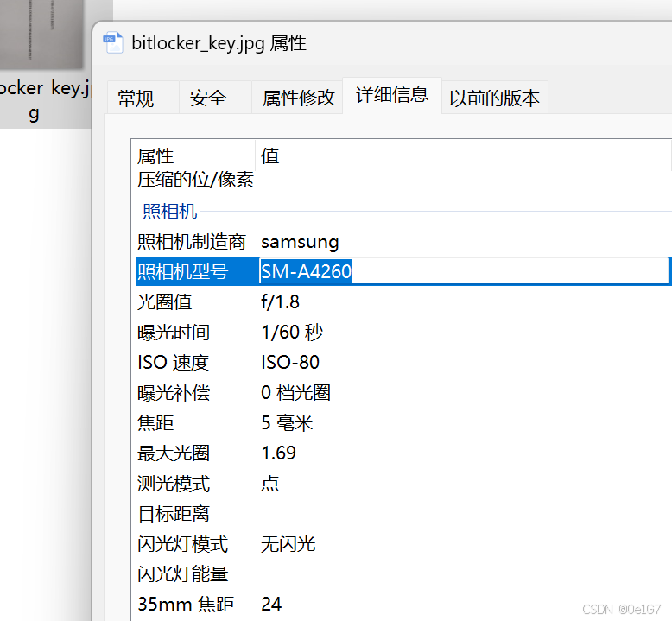Switch to the 常规 tab
Viewport: 672px width, 621px height.
(x=143, y=98)
